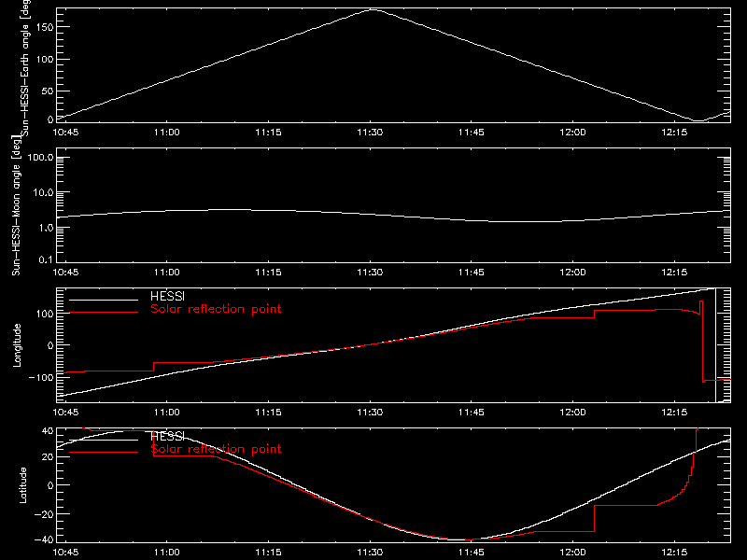Click the 20 tick on Latitude axis
The height and width of the screenshot is (560, 747).
[49, 456]
